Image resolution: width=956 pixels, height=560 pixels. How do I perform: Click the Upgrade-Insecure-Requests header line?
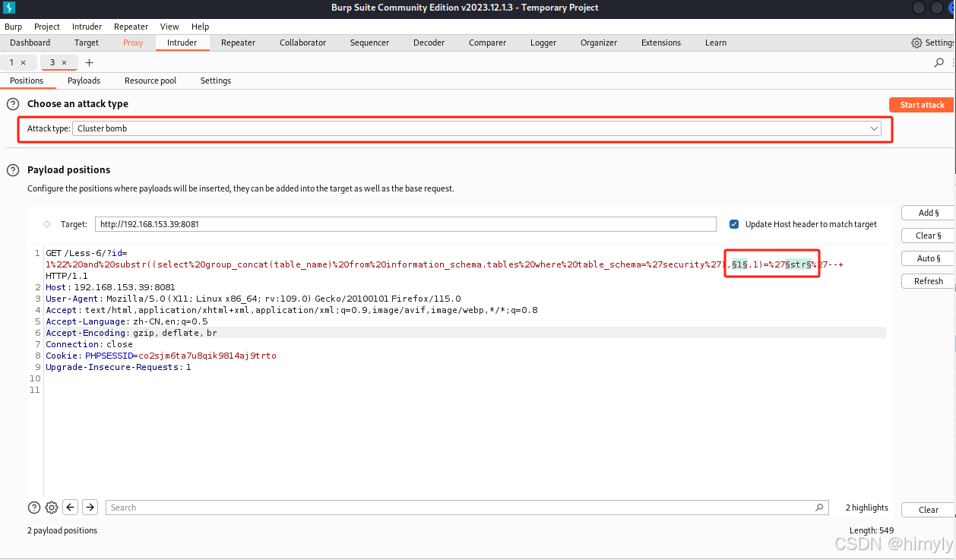click(119, 367)
